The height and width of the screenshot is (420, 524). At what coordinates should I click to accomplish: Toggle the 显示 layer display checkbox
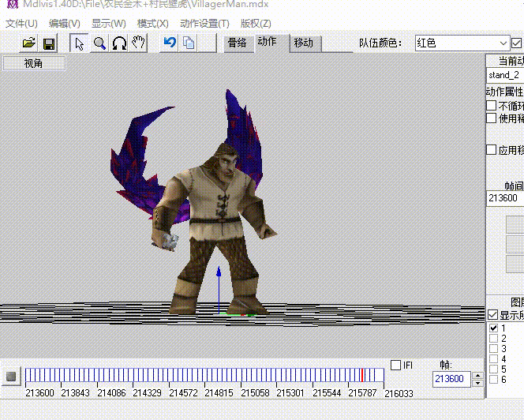pos(492,315)
